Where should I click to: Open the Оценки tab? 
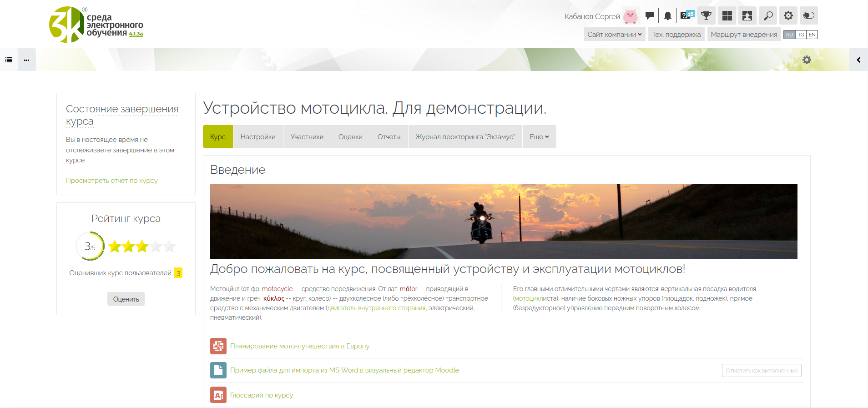point(350,136)
